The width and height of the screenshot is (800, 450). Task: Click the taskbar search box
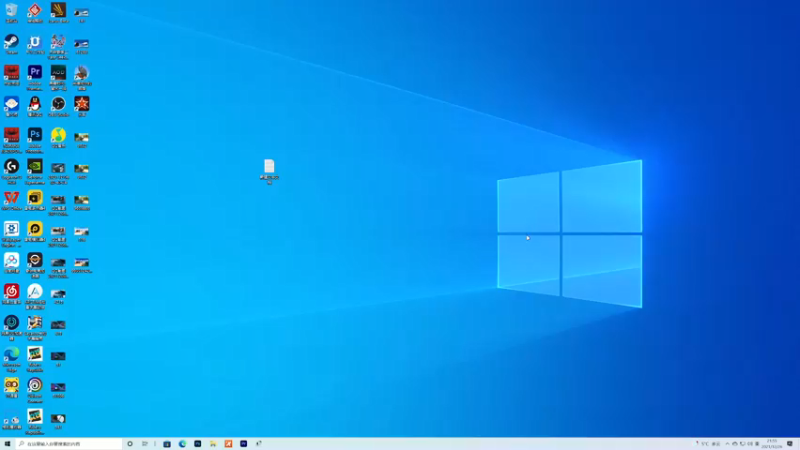click(69, 444)
